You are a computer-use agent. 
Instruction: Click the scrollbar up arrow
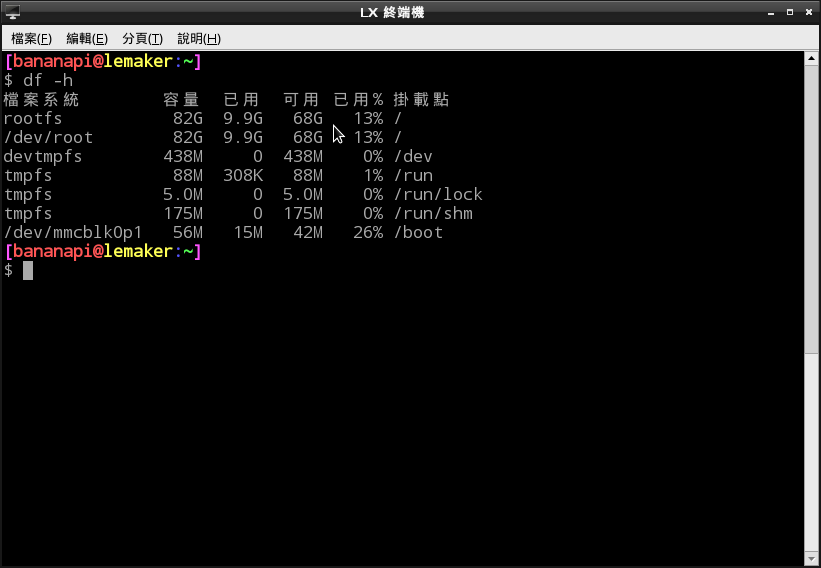pos(812,59)
